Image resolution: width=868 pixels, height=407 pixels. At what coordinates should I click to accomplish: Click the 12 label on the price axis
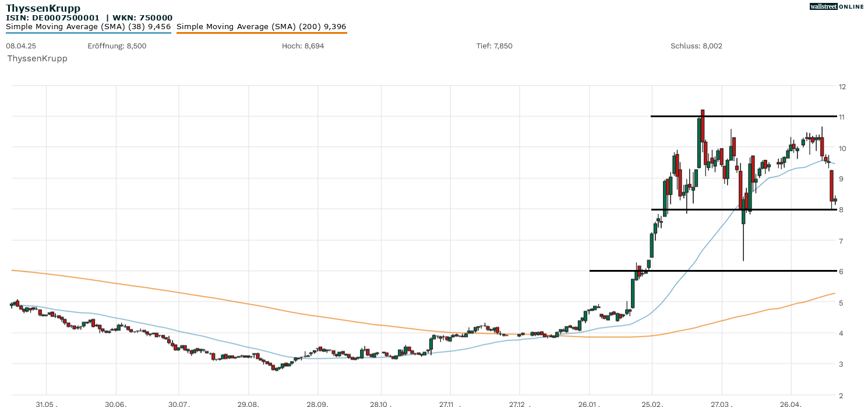pos(841,86)
